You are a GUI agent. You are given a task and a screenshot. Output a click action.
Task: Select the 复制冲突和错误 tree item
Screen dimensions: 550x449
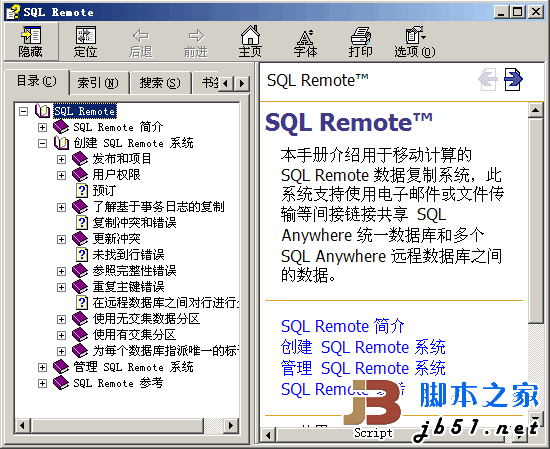pos(134,223)
